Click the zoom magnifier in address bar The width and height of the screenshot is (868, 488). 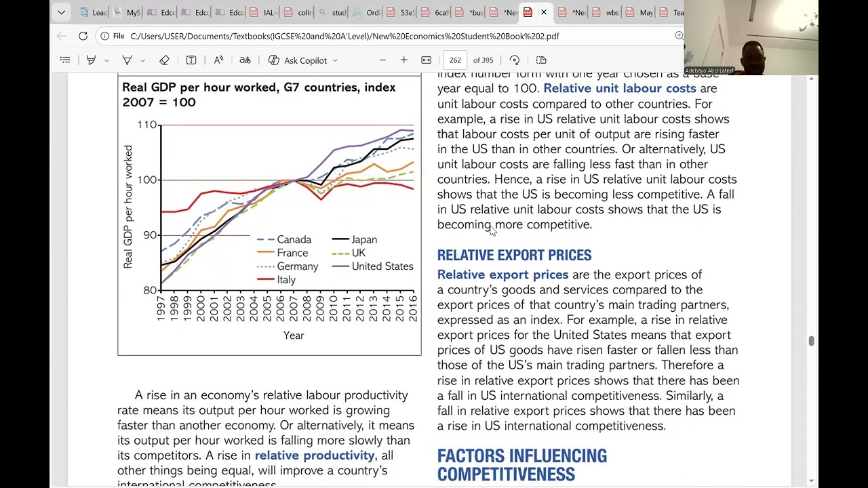tap(679, 36)
